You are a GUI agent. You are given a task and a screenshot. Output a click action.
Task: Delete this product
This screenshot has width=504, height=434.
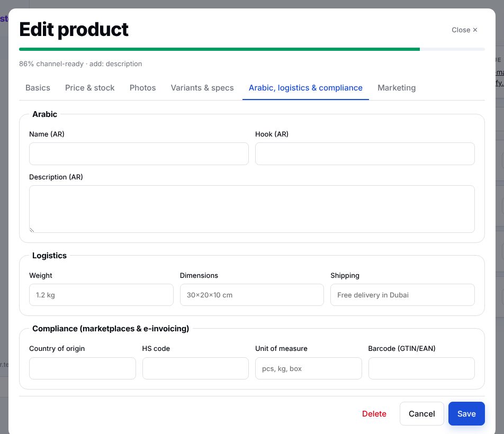click(x=374, y=414)
